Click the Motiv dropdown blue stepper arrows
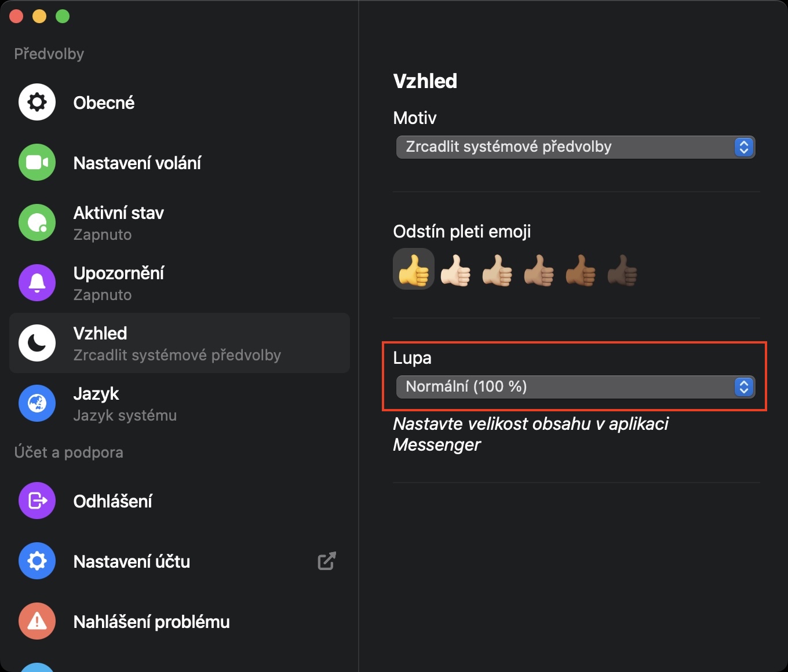 click(744, 147)
